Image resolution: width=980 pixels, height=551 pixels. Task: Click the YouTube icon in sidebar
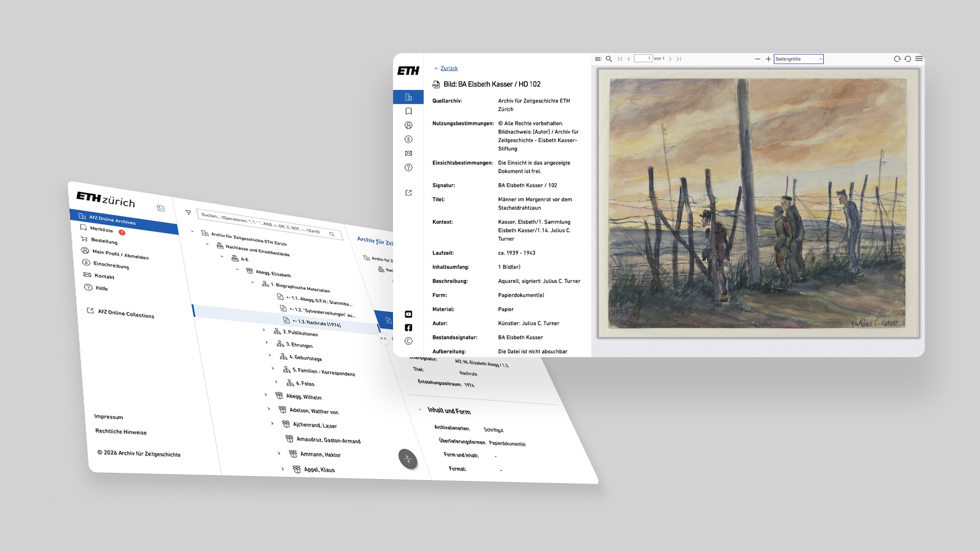tap(408, 314)
